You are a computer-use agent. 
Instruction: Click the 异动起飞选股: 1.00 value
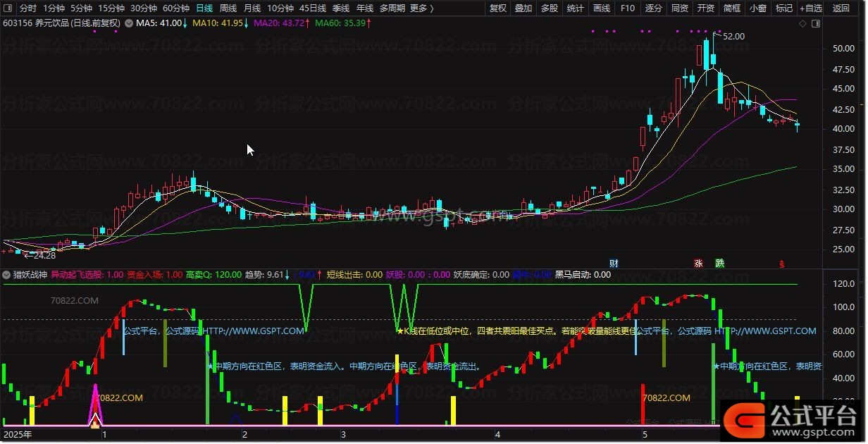(87, 275)
